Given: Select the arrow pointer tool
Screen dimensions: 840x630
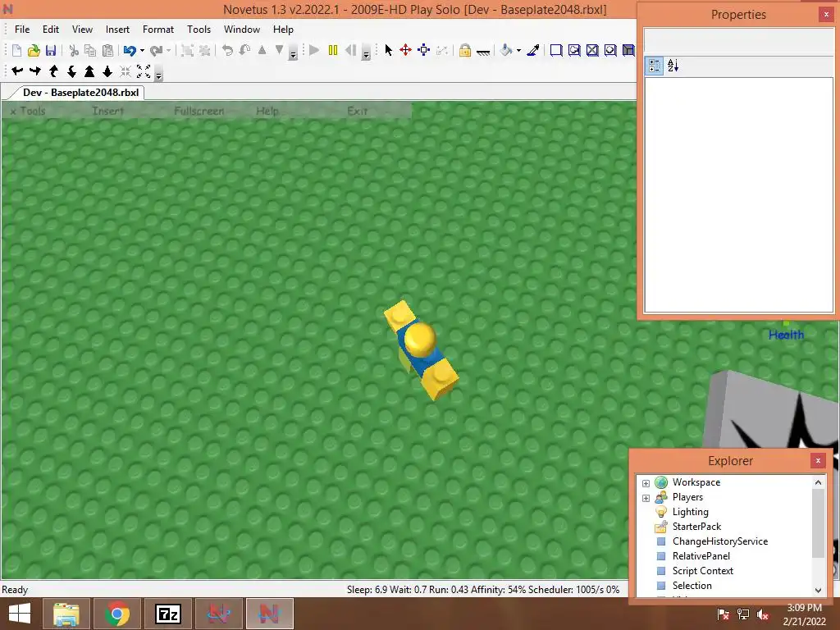Looking at the screenshot, I should [x=388, y=50].
